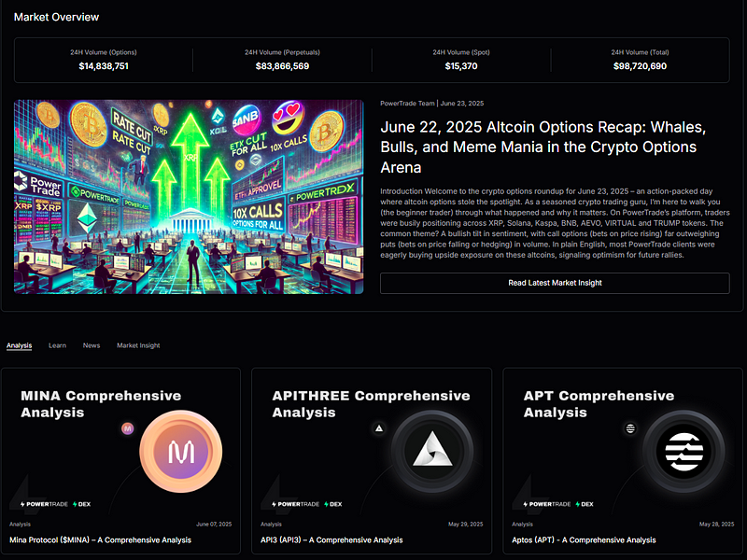This screenshot has width=747, height=560.
Task: Click Read Latest Market Insight button
Action: (555, 283)
